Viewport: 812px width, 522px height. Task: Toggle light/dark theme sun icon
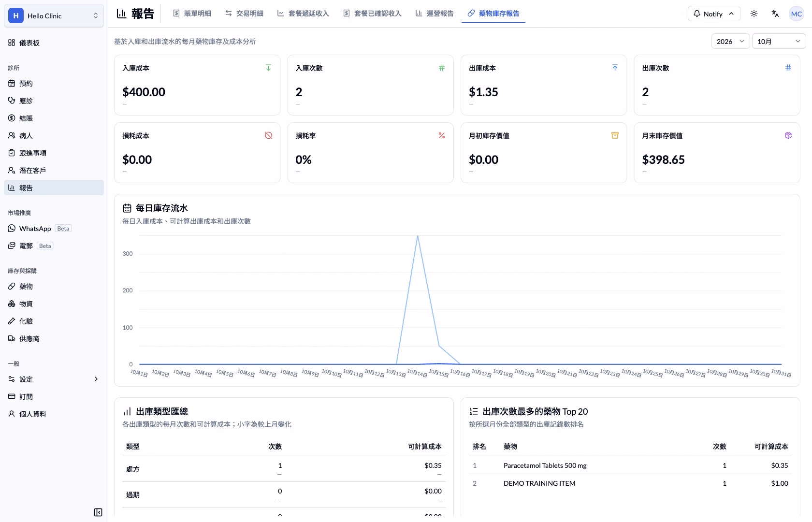pos(754,14)
